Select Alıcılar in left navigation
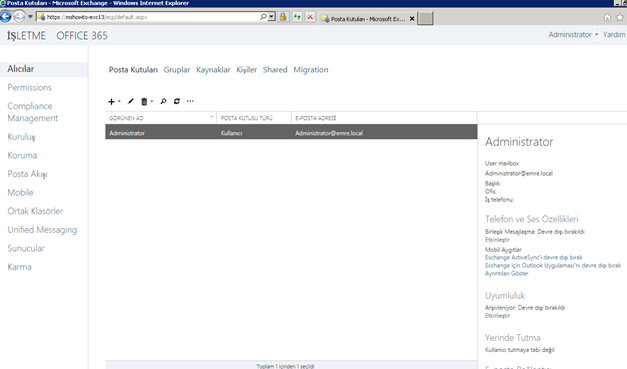The height and width of the screenshot is (369, 627). click(x=44, y=69)
